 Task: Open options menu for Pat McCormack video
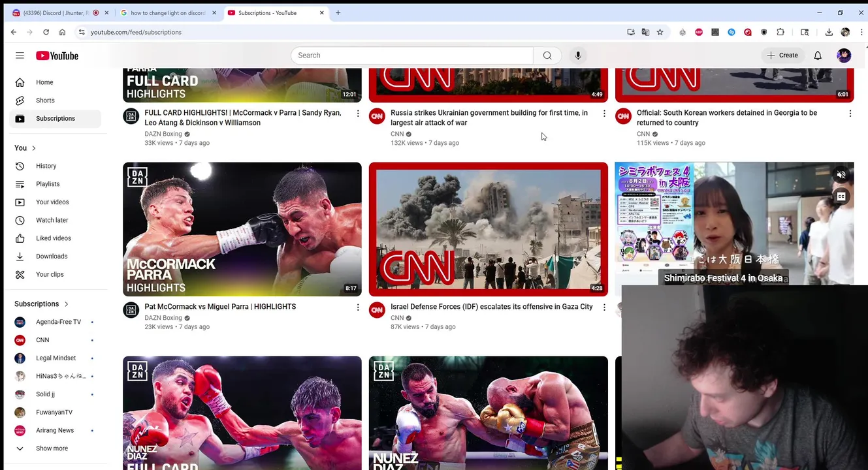(358, 307)
